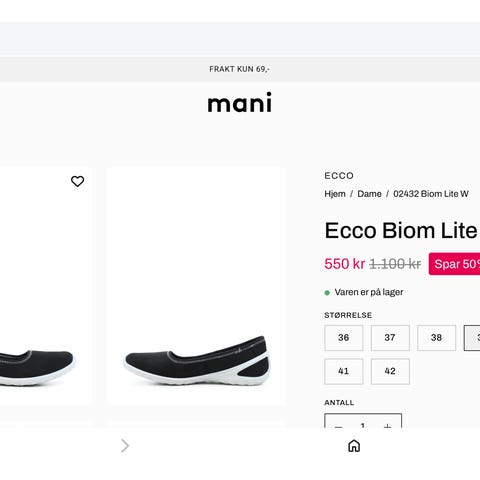480x480 pixels.
Task: Open the side-view shoe image with heel
Action: (x=197, y=287)
